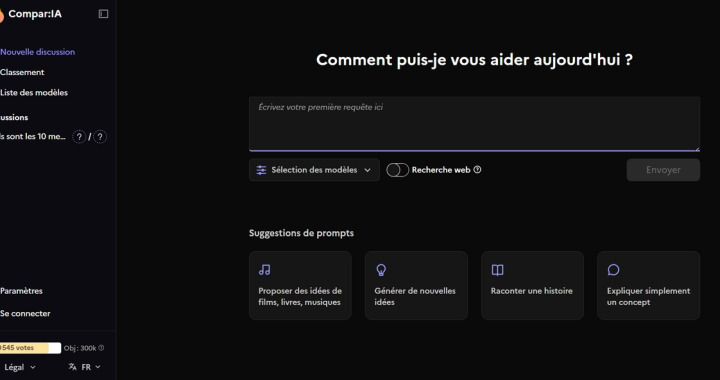Open the discussion starting 'sont les 10 me...'
Viewport: 720px width, 380px height.
tap(34, 137)
